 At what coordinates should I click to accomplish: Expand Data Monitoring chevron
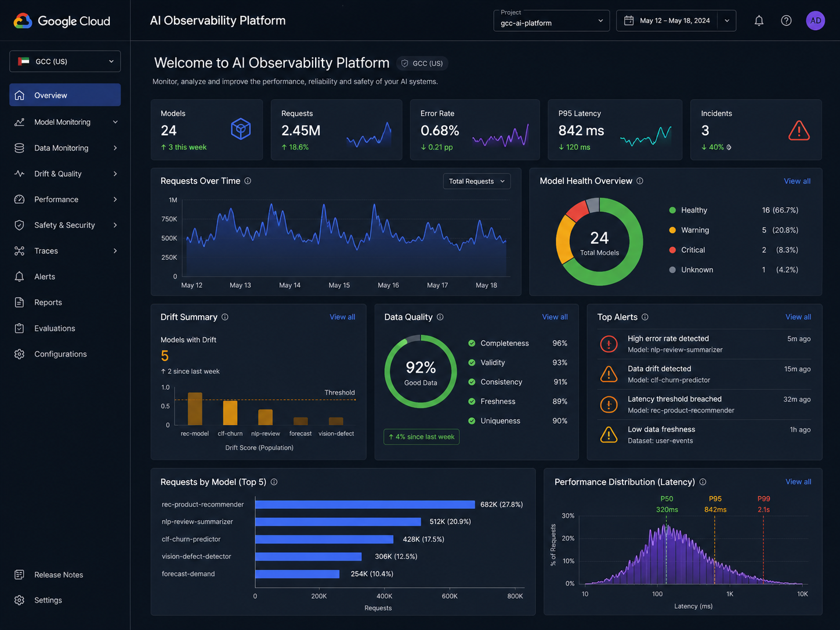(x=115, y=148)
